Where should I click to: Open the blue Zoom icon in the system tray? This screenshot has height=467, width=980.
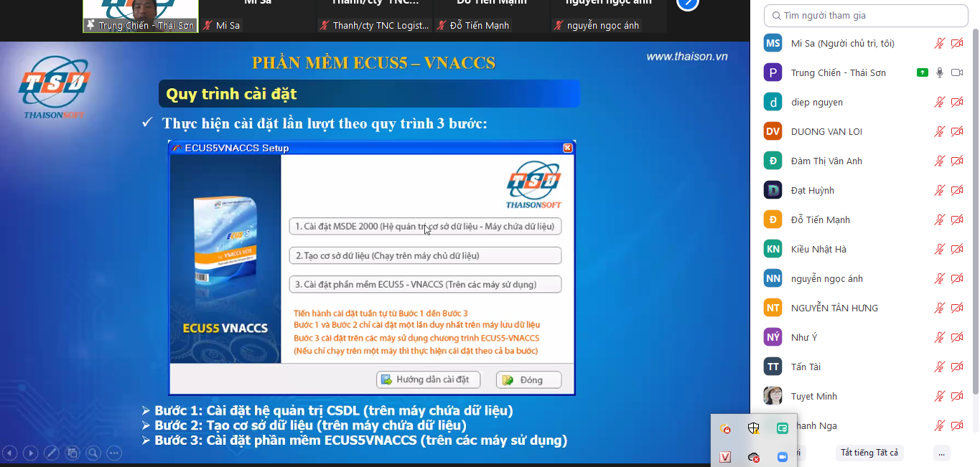click(x=783, y=457)
